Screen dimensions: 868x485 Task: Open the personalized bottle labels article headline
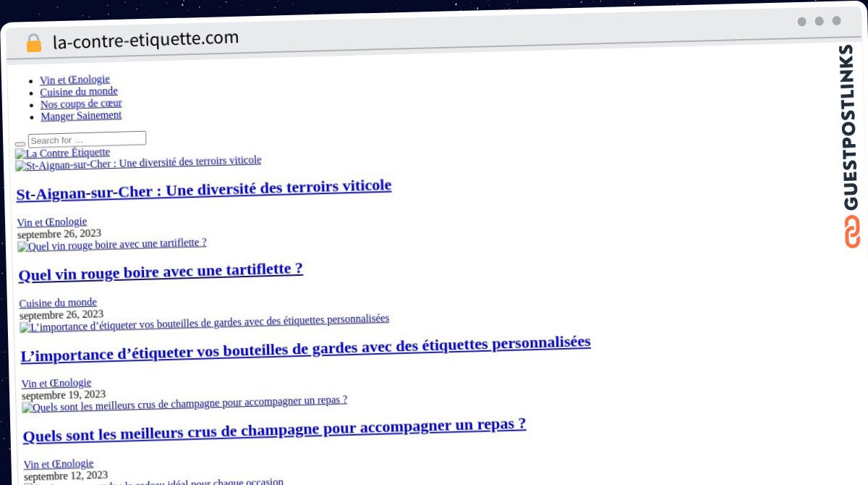305,349
